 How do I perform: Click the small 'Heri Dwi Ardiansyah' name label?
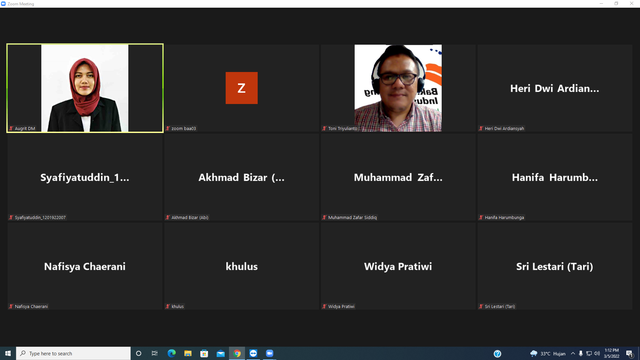pyautogui.click(x=504, y=128)
